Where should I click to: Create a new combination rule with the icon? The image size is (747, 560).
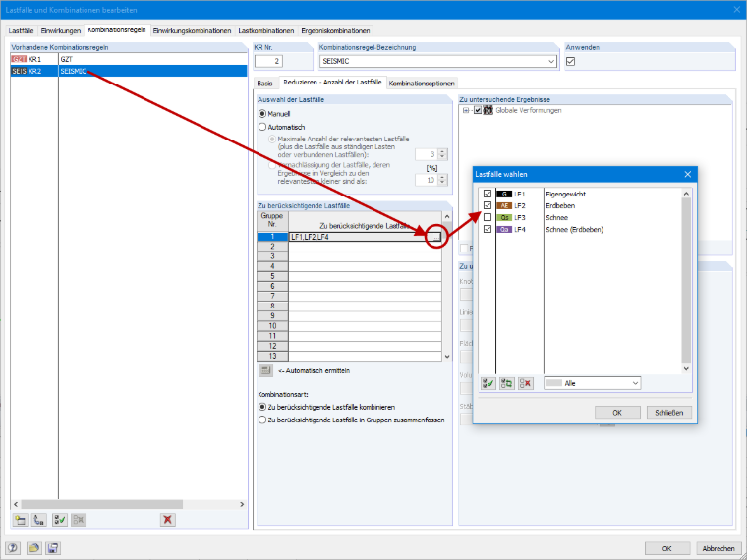pos(20,519)
